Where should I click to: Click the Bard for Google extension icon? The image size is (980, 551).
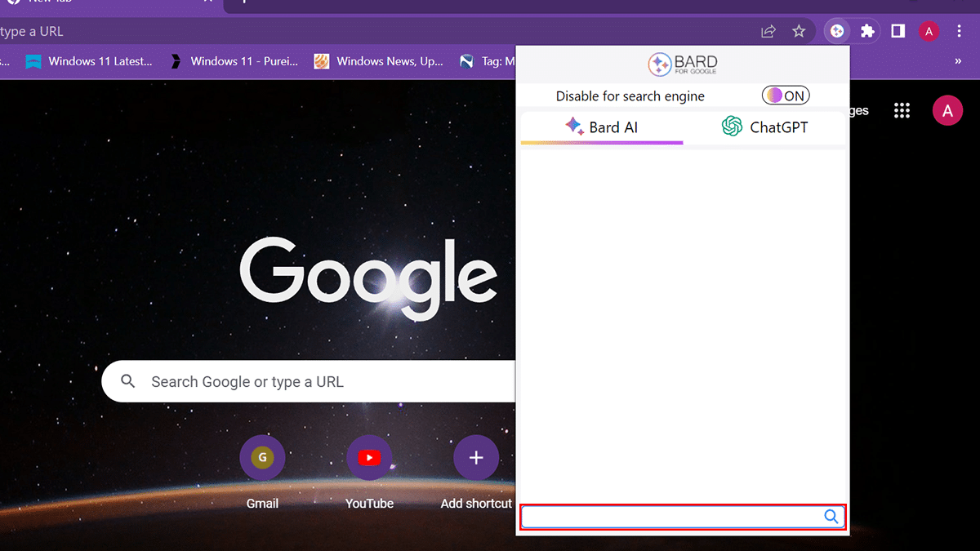tap(836, 31)
